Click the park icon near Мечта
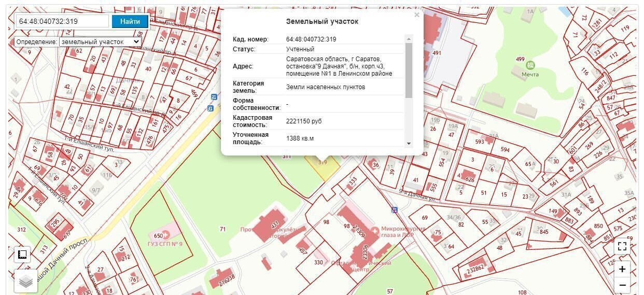The width and height of the screenshot is (644, 295). (530, 65)
